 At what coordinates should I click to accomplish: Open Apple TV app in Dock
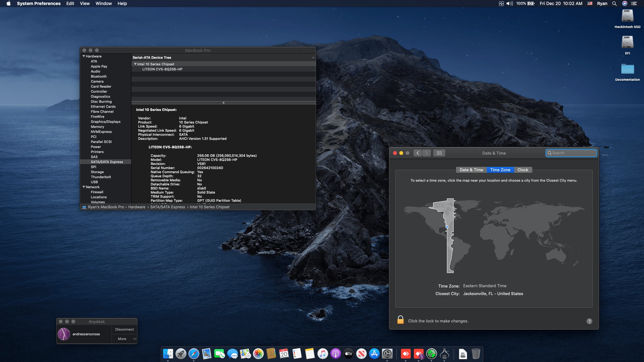pyautogui.click(x=348, y=354)
